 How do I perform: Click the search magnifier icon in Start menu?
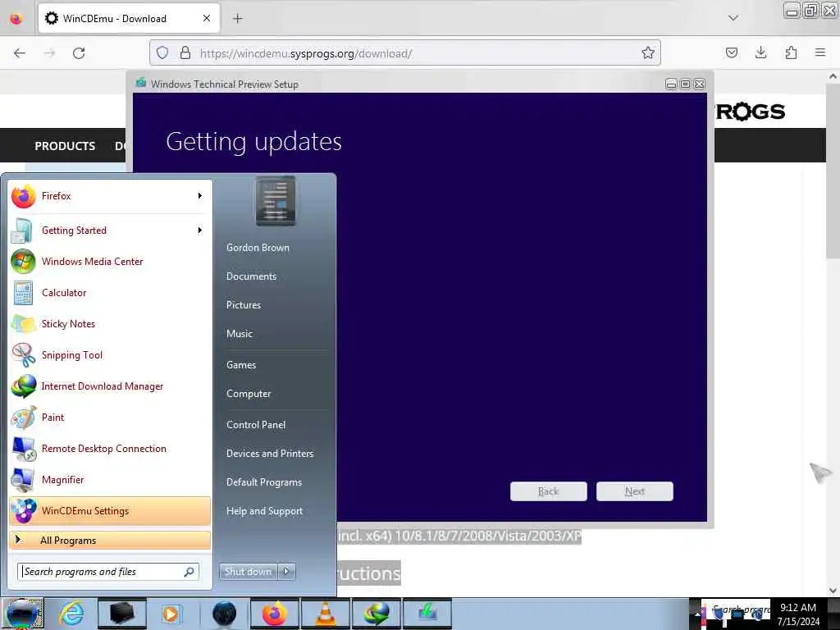189,572
